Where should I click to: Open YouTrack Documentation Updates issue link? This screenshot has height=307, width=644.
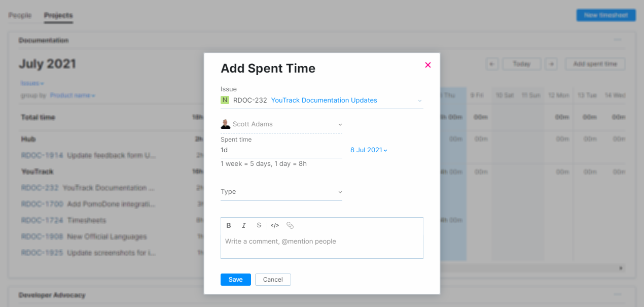324,100
